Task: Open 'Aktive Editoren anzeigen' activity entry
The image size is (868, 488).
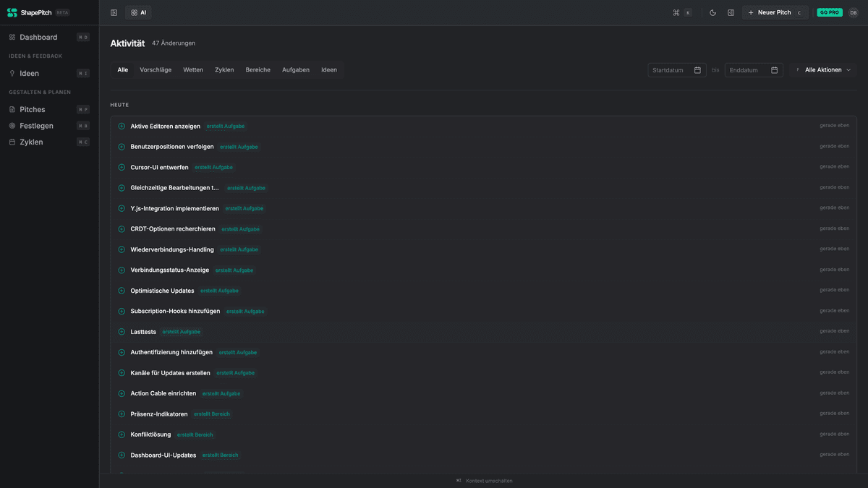Action: coord(165,125)
